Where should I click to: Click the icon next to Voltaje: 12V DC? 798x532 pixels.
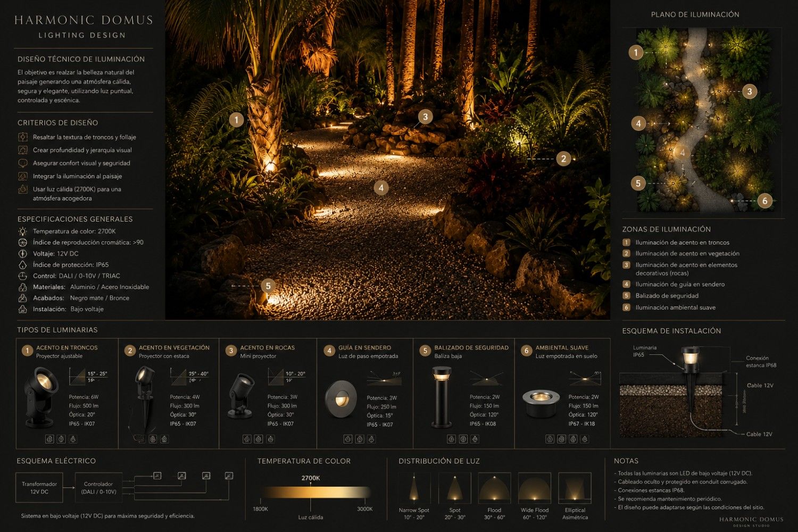coord(22,254)
